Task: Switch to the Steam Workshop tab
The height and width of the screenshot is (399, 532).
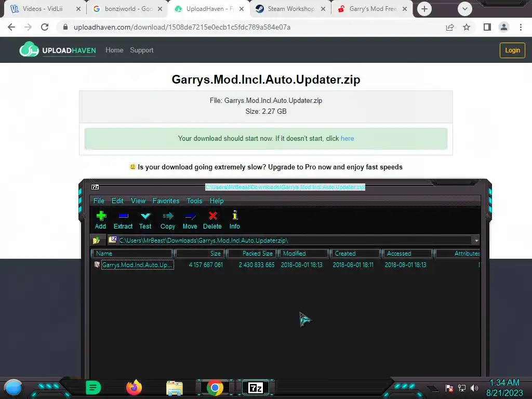Action: 290,9
